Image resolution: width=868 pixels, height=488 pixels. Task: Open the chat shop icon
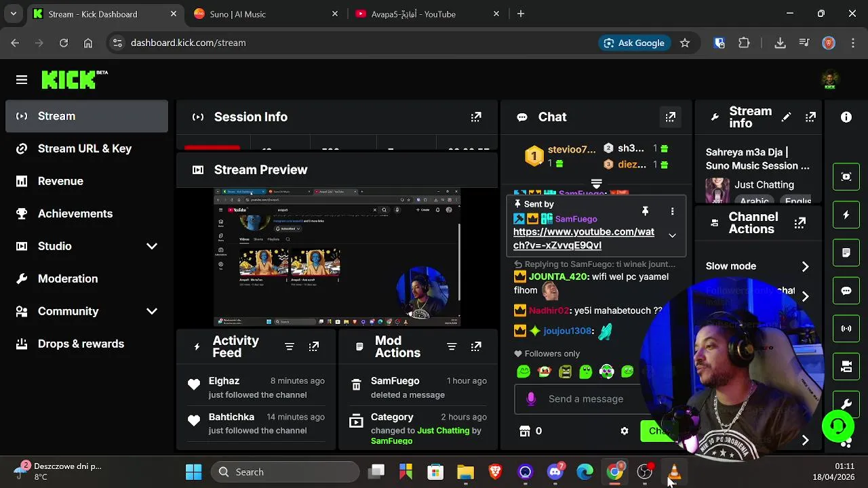[x=524, y=431]
